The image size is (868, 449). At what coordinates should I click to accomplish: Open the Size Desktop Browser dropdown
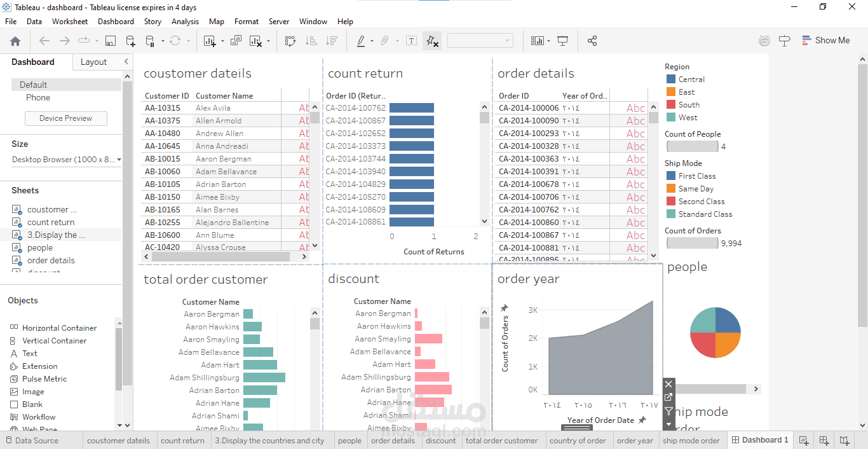[66, 160]
